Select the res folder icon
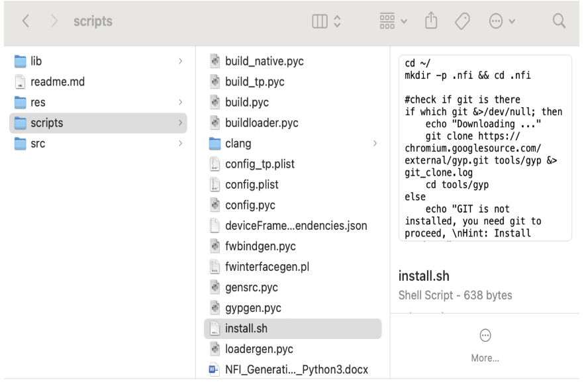 point(20,102)
